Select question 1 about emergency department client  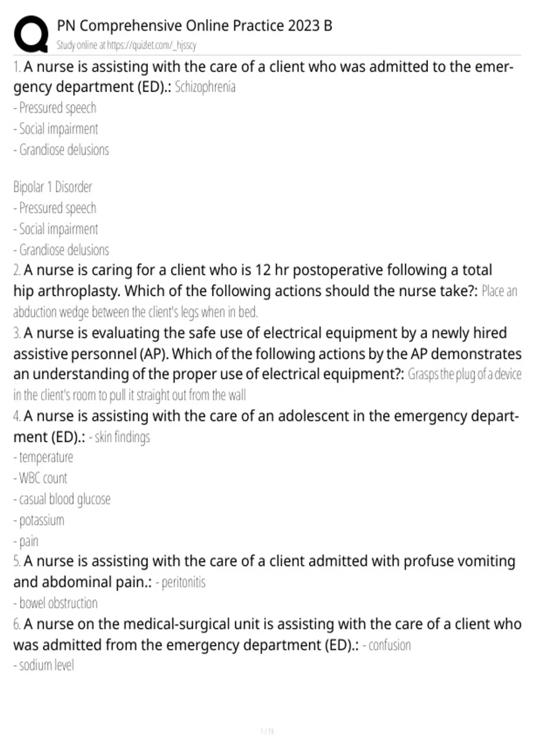tap(263, 76)
